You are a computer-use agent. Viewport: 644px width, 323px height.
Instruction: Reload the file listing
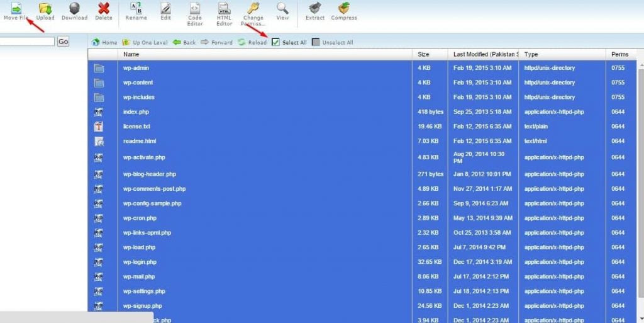(x=252, y=42)
